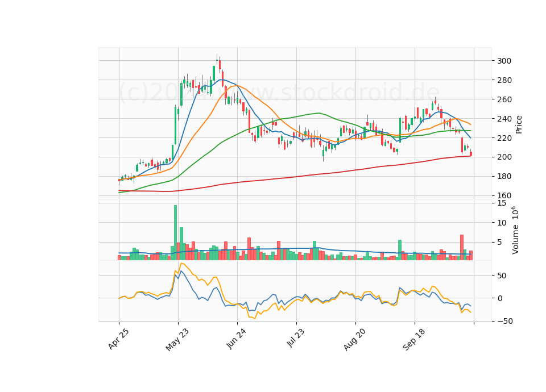Click the 200 price axis value
Screen dimensions: 546x392
coord(504,157)
